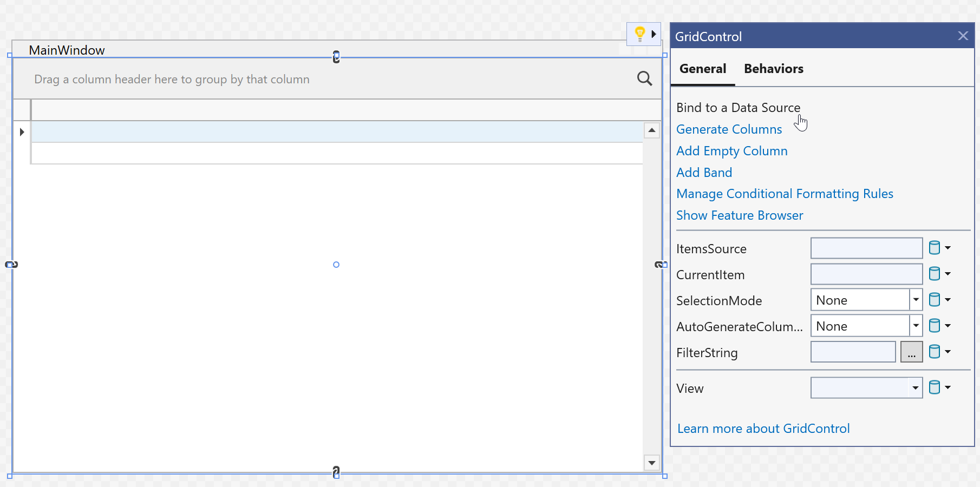980x487 pixels.
Task: Click the View data binding icon
Action: pos(936,387)
